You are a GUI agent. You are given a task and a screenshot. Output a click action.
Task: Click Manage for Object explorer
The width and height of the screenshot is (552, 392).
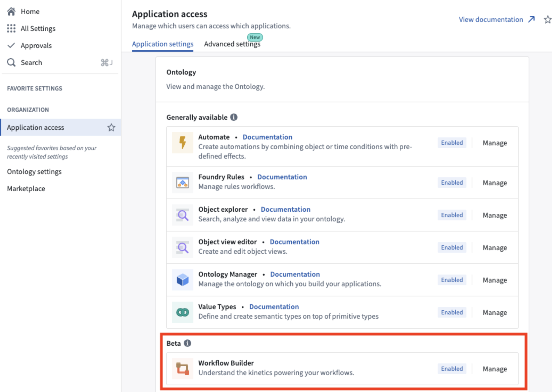tap(495, 215)
